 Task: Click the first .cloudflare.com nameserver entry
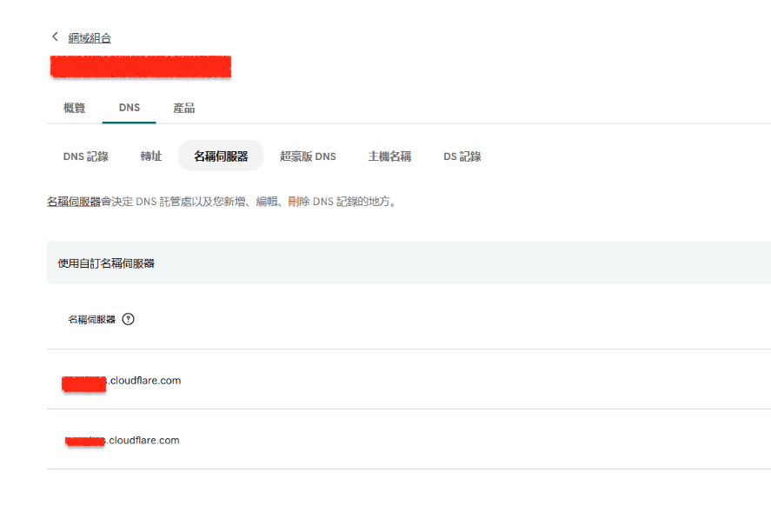(122, 381)
